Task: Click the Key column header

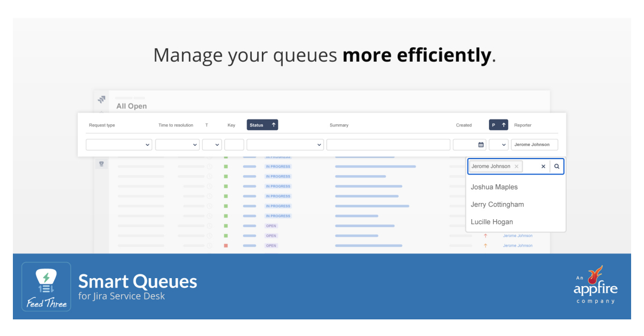Action: pos(231,125)
